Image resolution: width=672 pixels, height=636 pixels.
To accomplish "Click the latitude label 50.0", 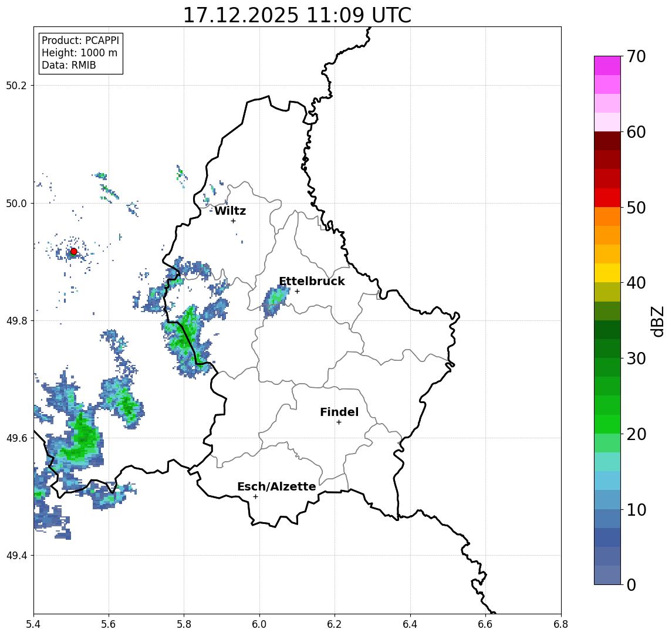I will point(16,203).
